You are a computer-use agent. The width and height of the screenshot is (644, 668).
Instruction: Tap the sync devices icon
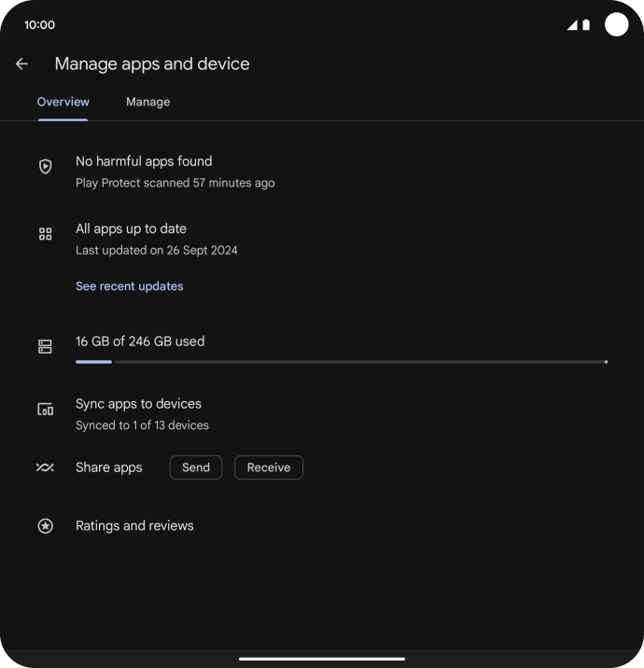click(45, 410)
